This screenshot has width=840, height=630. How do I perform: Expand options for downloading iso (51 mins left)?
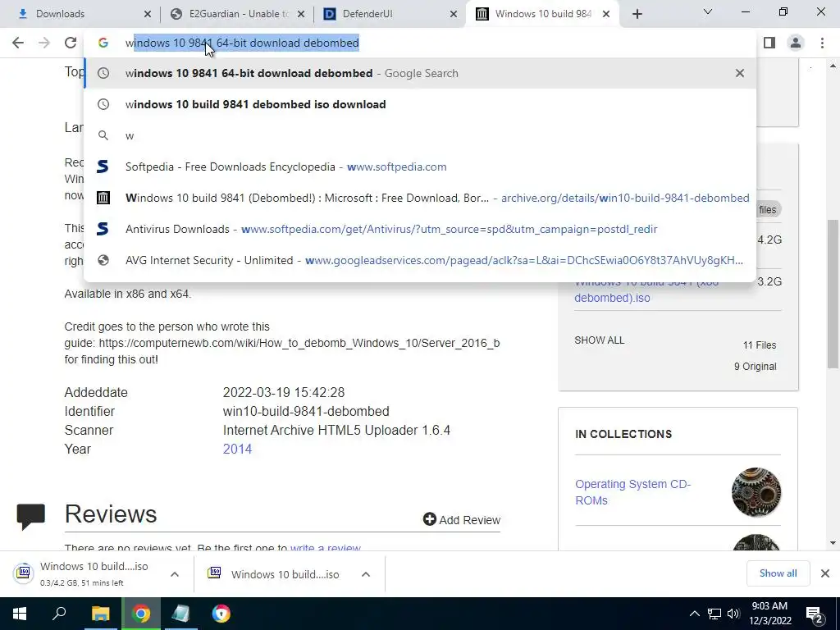click(175, 573)
